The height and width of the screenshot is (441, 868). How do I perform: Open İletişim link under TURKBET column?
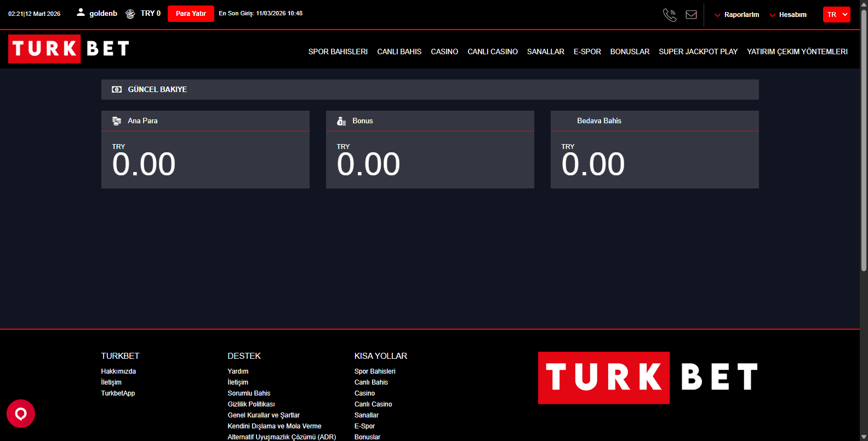click(x=111, y=382)
